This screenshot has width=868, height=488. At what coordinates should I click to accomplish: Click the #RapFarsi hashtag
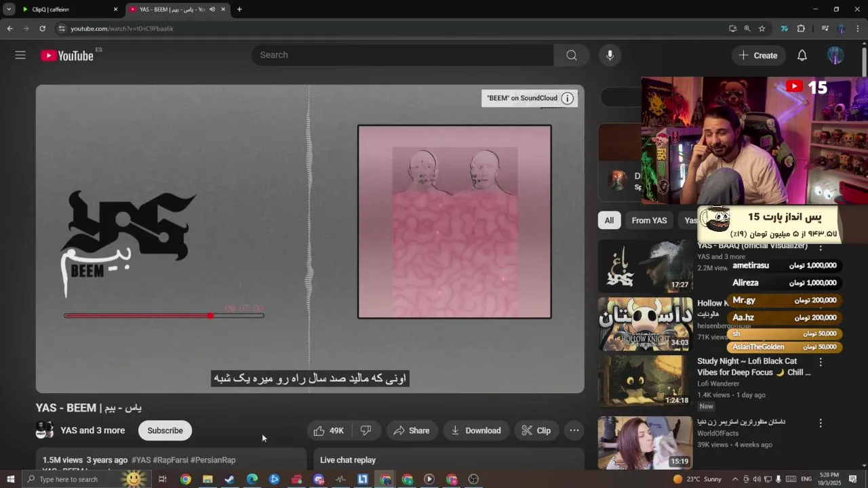coord(170,460)
